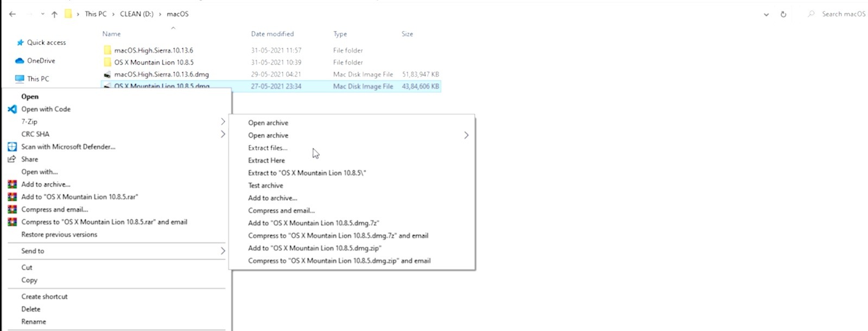Screen dimensions: 868x331
Task: Select Add to "OS X Mountain Lion 10.8.5.dmg.zip"
Action: click(315, 248)
